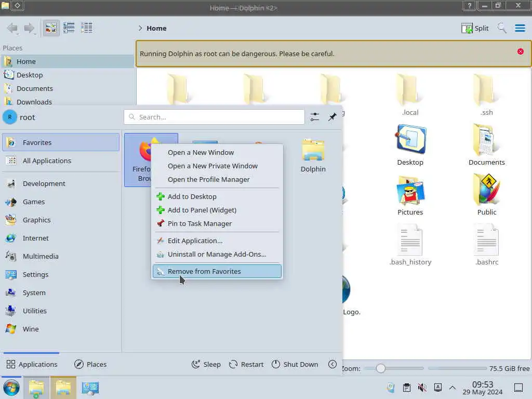Focus the launcher Search field

(214, 117)
